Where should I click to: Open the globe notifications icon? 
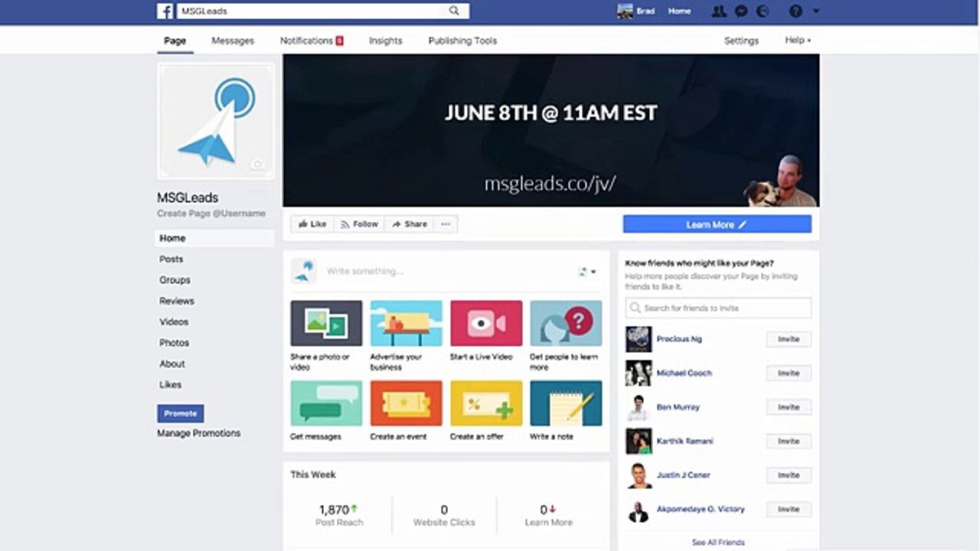pyautogui.click(x=763, y=11)
